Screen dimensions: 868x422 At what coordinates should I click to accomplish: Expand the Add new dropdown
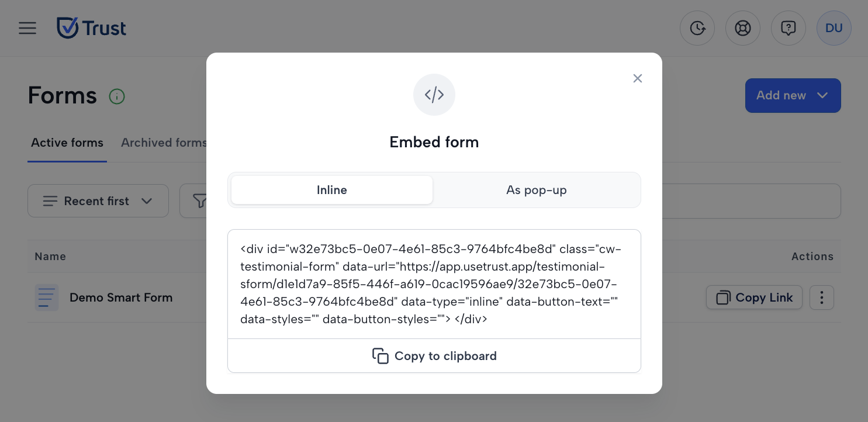coord(793,95)
